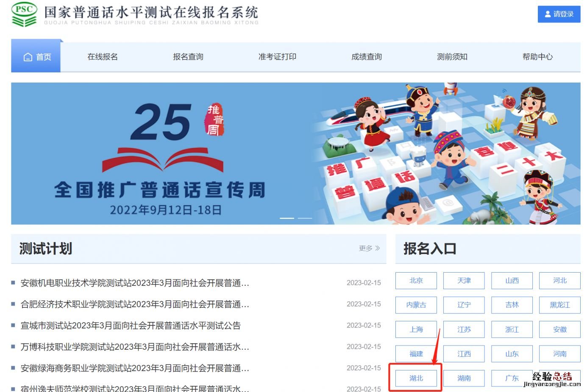Select 福建 registration entry
This screenshot has width=587, height=392.
(x=416, y=354)
